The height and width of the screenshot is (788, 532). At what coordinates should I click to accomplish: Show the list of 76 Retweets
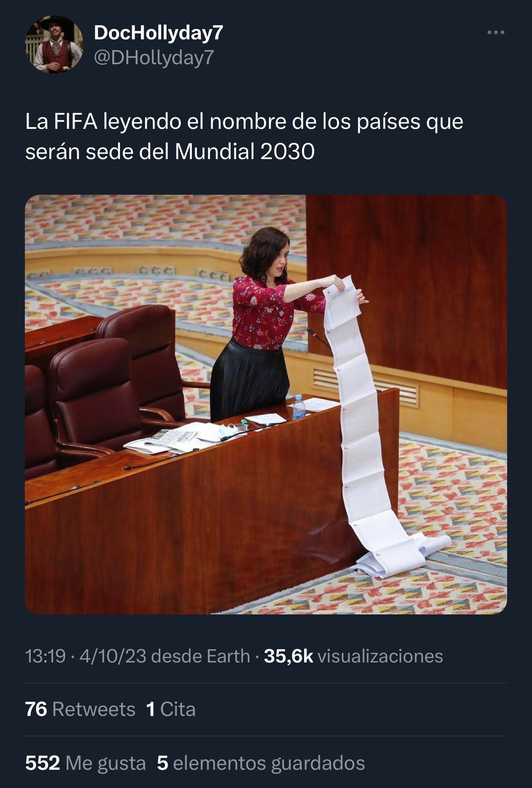pos(80,709)
